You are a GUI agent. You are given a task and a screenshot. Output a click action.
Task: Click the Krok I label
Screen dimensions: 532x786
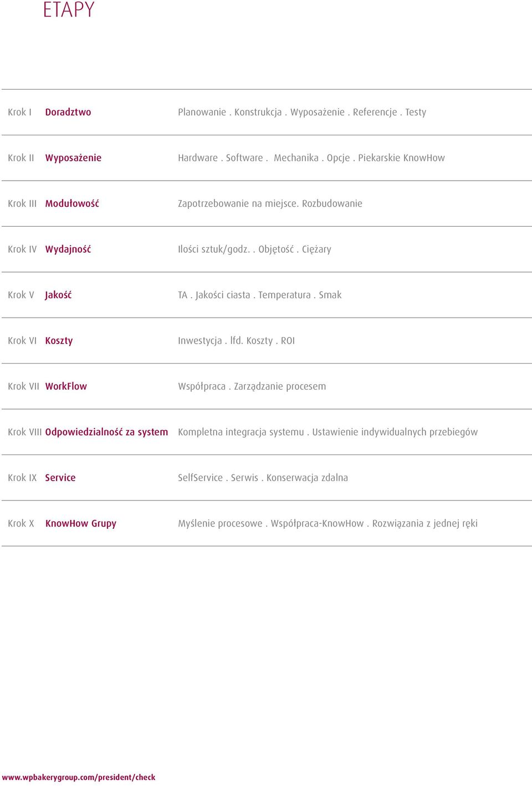click(x=19, y=112)
